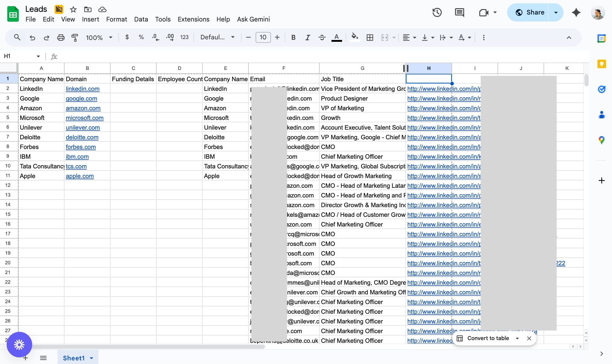Open the Extensions menu

coord(194,19)
